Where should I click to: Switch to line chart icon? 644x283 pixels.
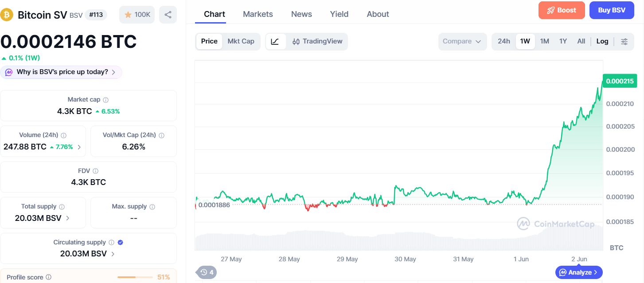click(x=275, y=41)
